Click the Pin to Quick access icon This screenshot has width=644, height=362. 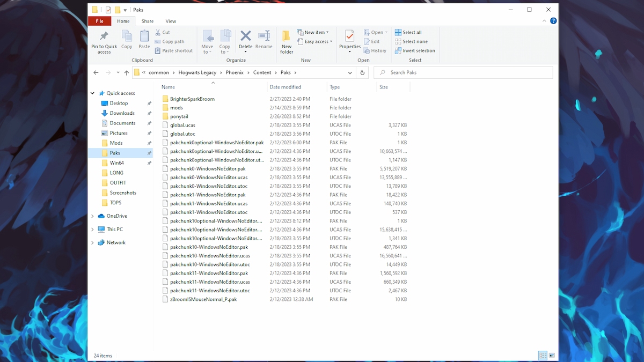pos(104,36)
